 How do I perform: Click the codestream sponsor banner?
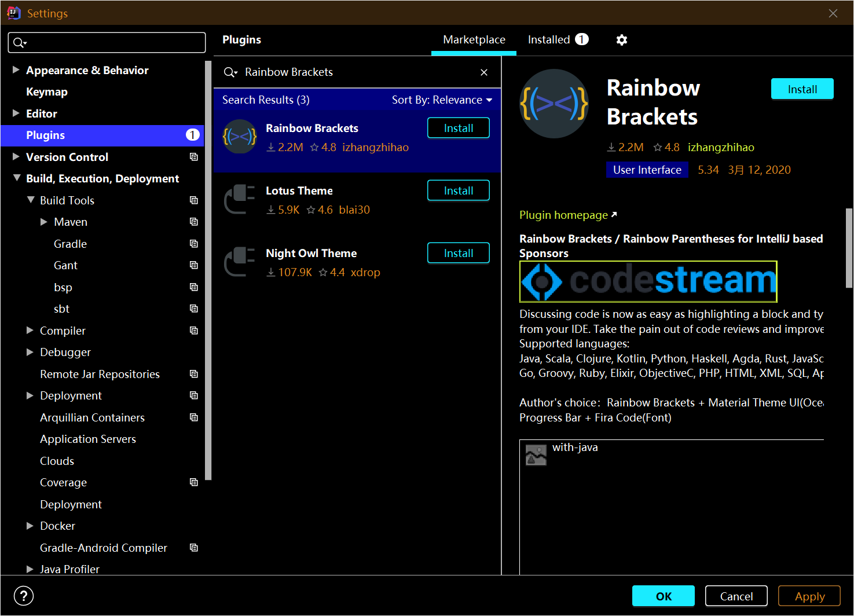pyautogui.click(x=648, y=281)
